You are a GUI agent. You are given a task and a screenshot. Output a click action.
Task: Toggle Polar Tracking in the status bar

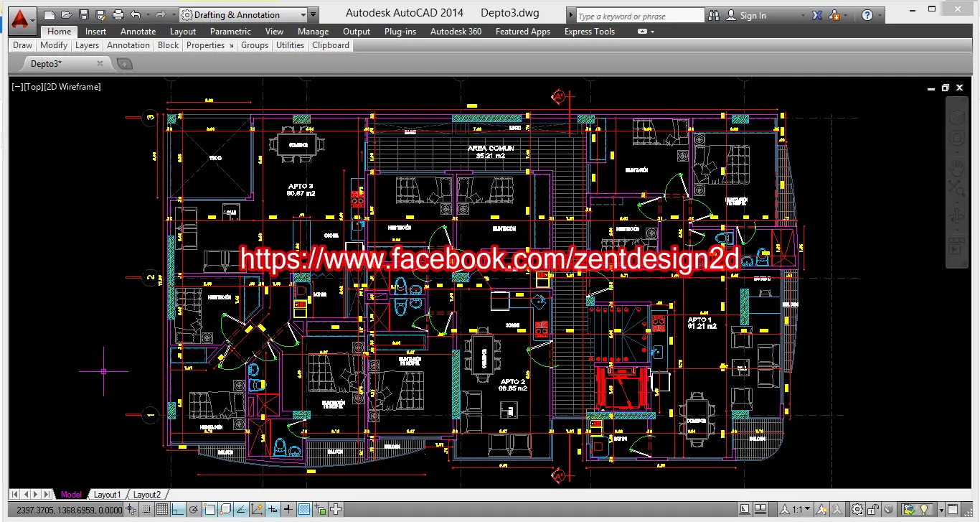click(193, 510)
